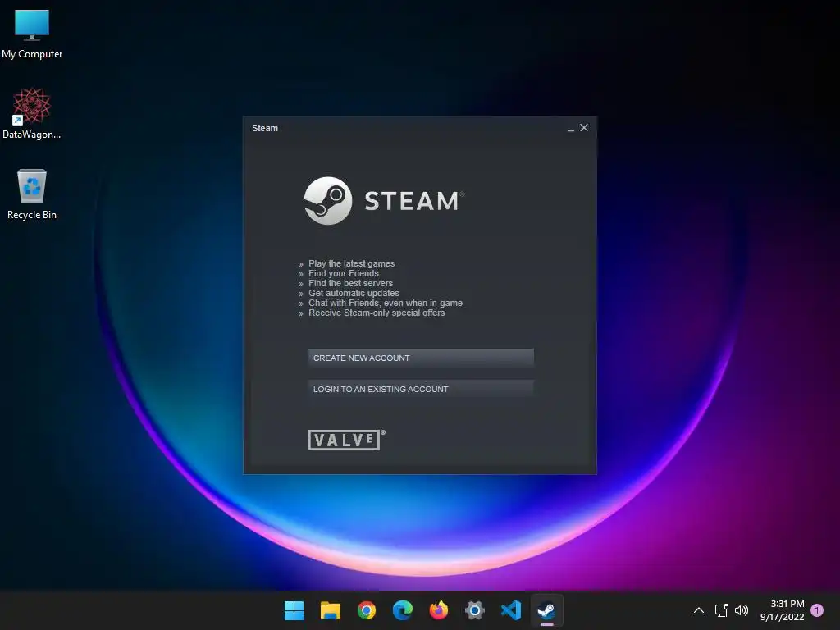840x630 pixels.
Task: Launch Visual Studio Code from taskbar
Action: (x=511, y=610)
